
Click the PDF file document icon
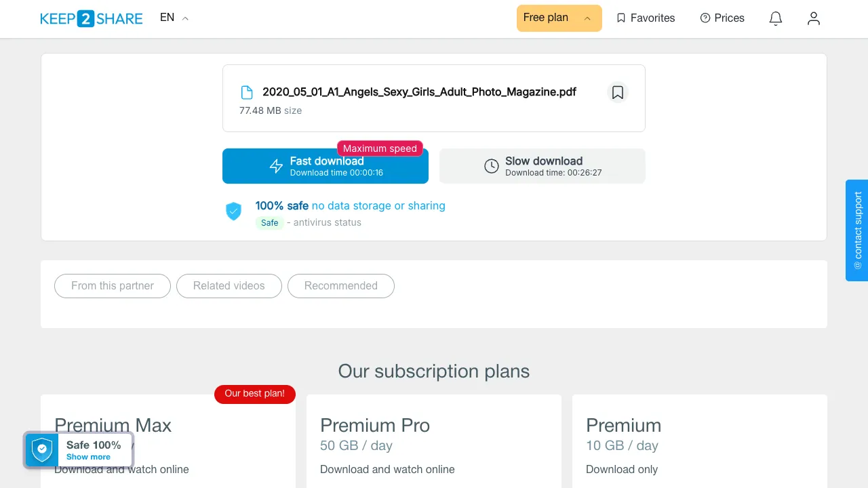(x=247, y=93)
